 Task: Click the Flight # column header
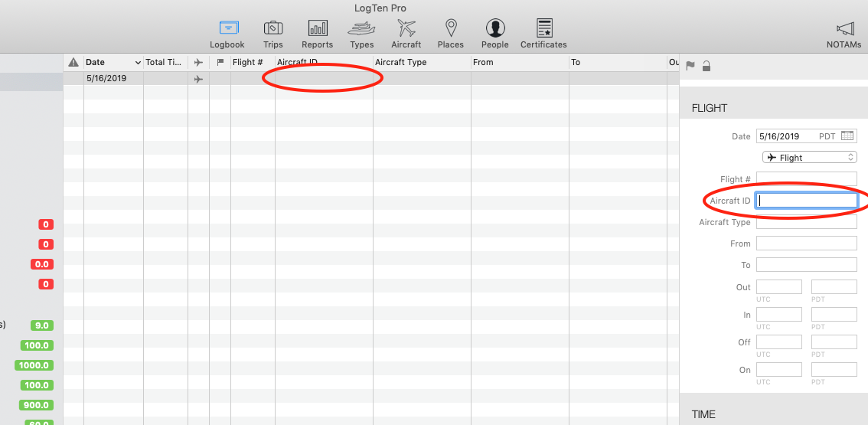coord(253,62)
